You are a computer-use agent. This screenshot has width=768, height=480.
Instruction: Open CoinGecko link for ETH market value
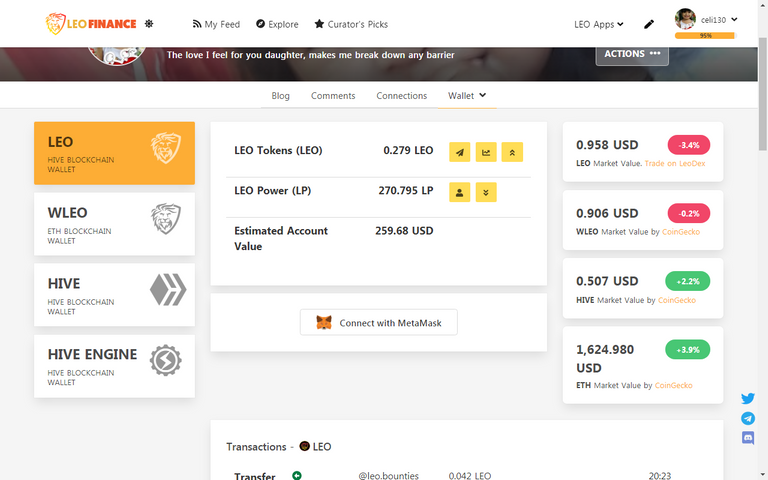click(673, 385)
